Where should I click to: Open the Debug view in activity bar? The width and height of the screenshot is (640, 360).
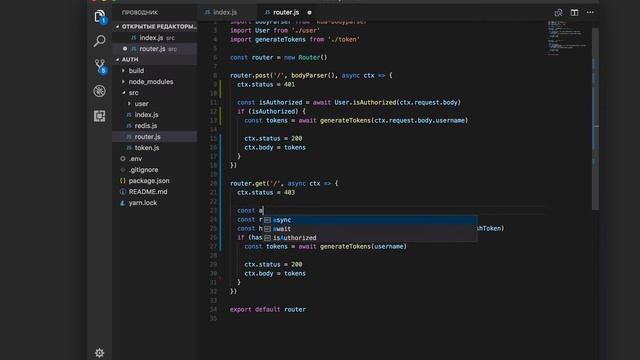(99, 91)
